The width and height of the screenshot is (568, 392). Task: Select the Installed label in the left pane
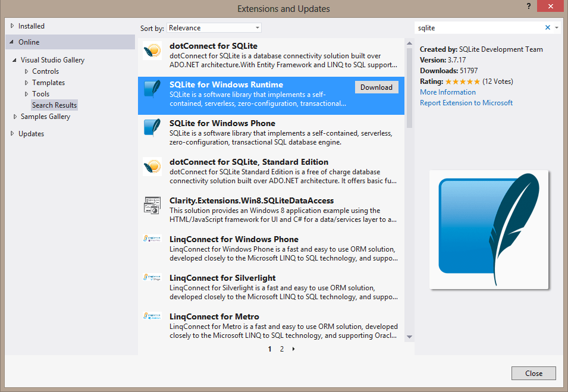tap(32, 26)
